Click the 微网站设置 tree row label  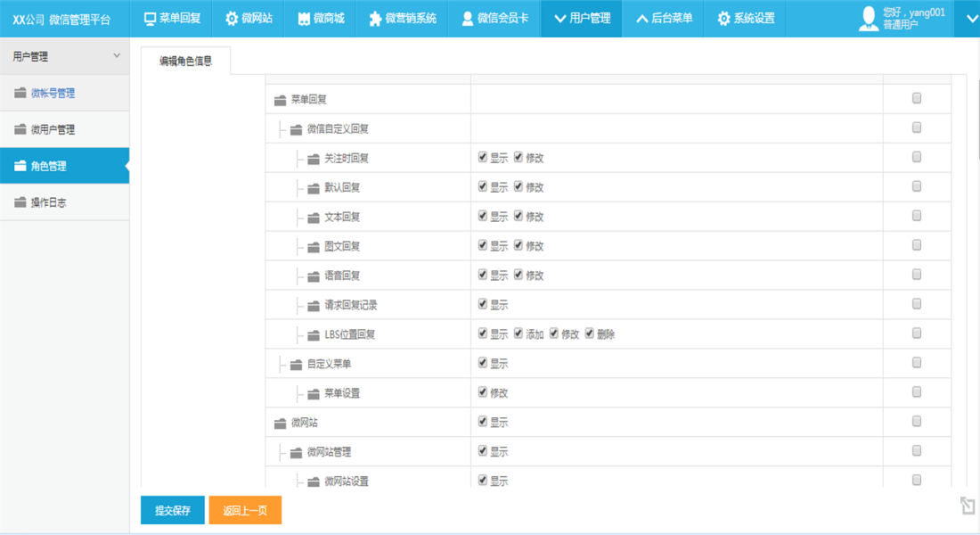pyautogui.click(x=347, y=481)
